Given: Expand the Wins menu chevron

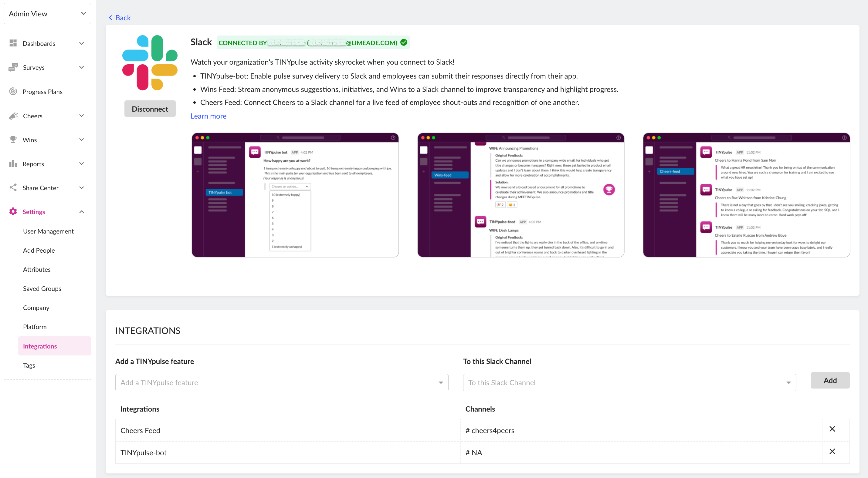Looking at the screenshot, I should point(82,140).
